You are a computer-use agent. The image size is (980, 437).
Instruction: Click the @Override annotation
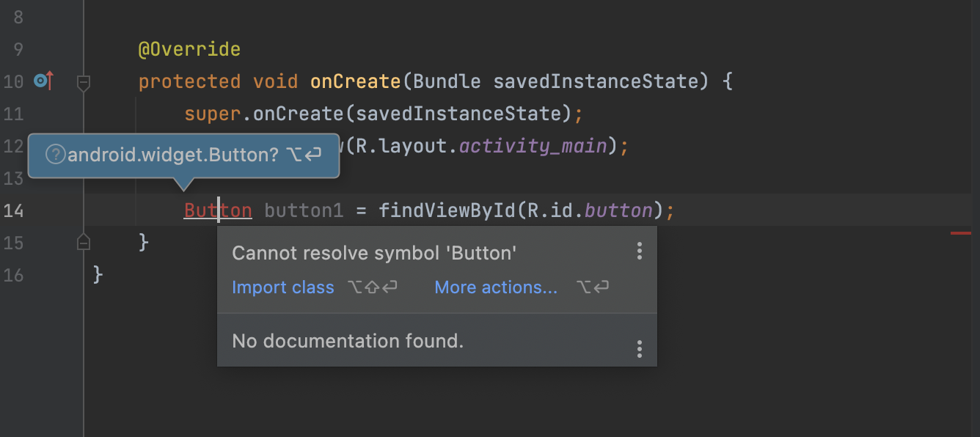pos(190,48)
